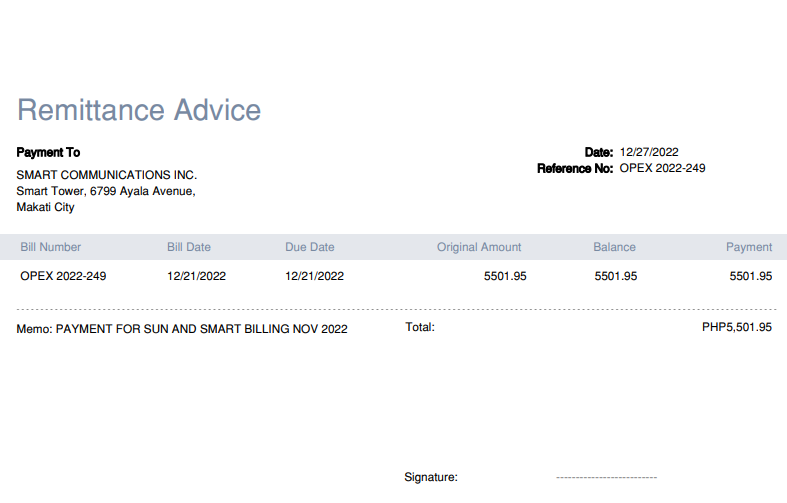787x503 pixels.
Task: Select the Payment To label
Action: click(x=48, y=153)
